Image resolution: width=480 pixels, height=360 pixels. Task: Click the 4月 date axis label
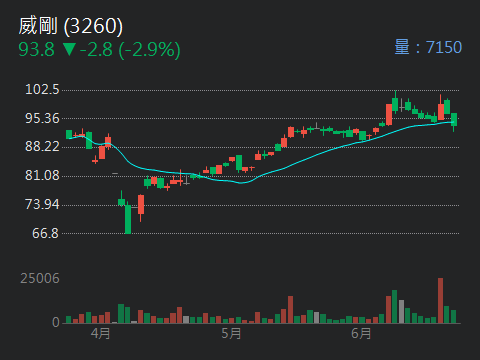coord(100,333)
